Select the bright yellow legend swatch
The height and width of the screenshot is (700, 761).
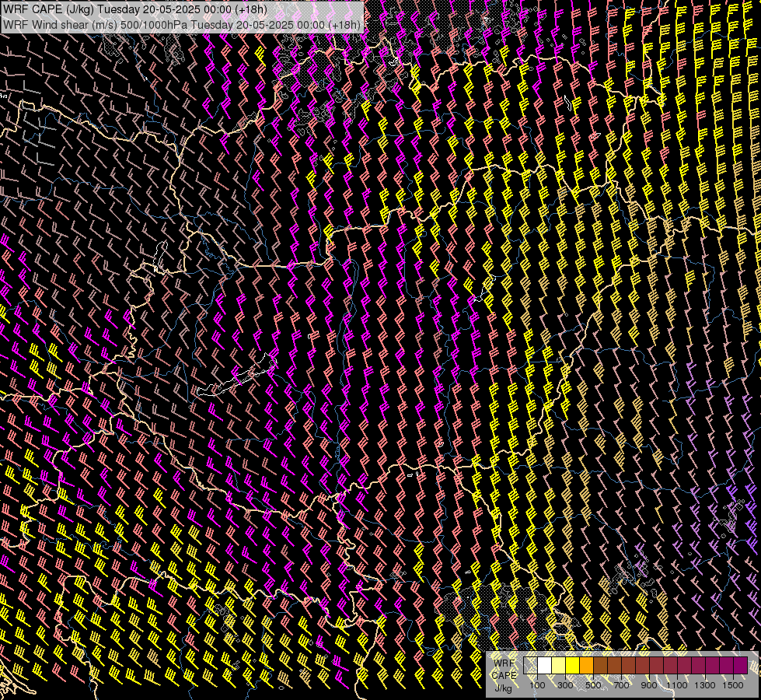(x=573, y=666)
